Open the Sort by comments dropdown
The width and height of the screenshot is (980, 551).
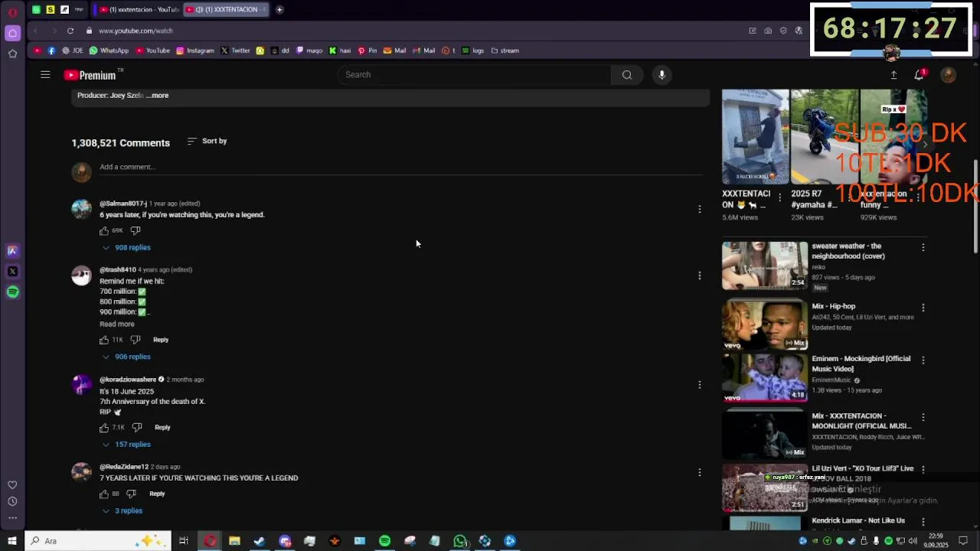click(x=207, y=141)
